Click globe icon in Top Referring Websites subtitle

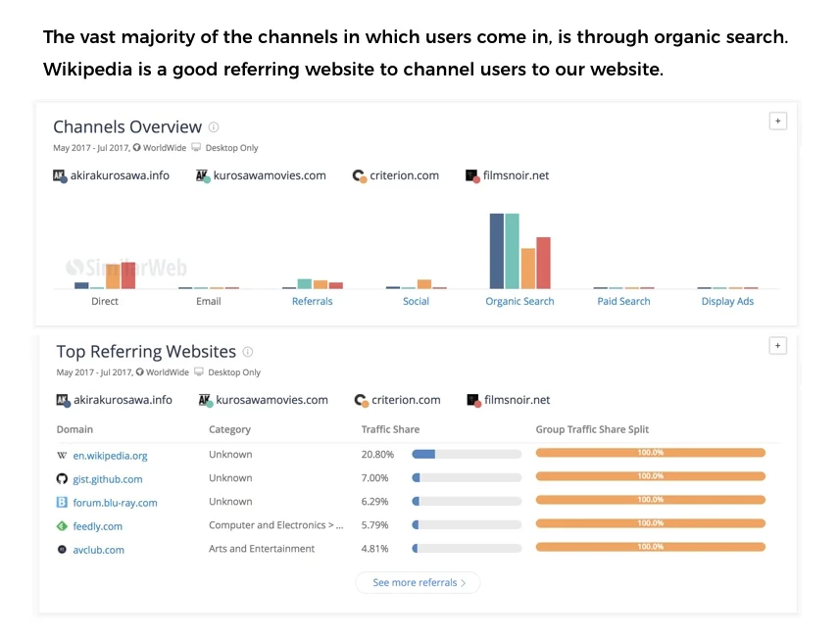coord(140,371)
